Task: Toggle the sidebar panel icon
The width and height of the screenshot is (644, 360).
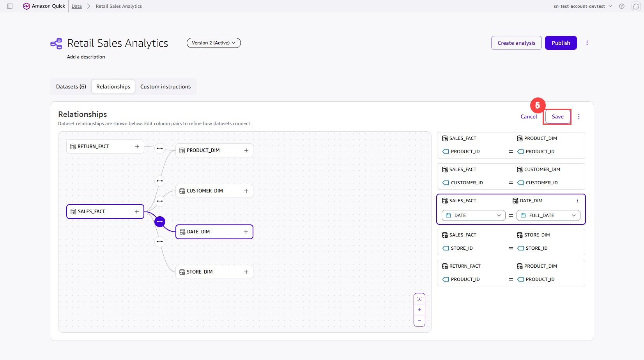Action: click(x=10, y=6)
